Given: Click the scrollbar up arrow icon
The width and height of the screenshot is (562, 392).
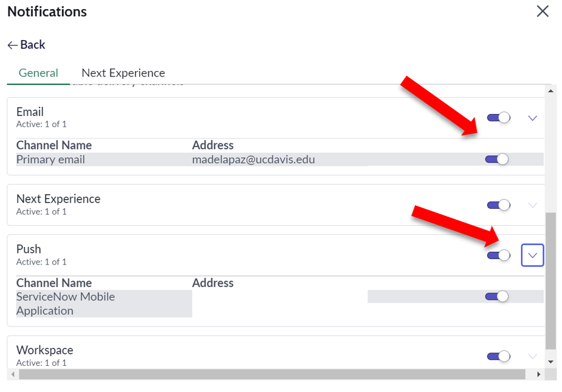Looking at the screenshot, I should 550,90.
